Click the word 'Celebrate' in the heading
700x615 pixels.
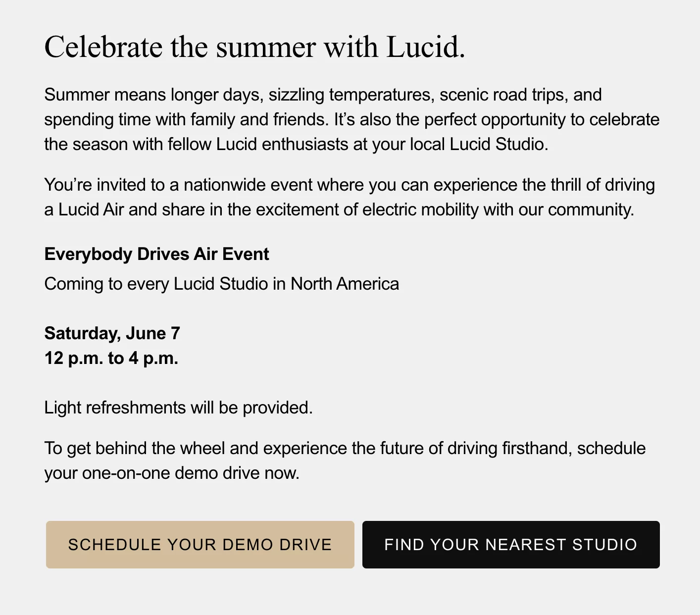[103, 48]
